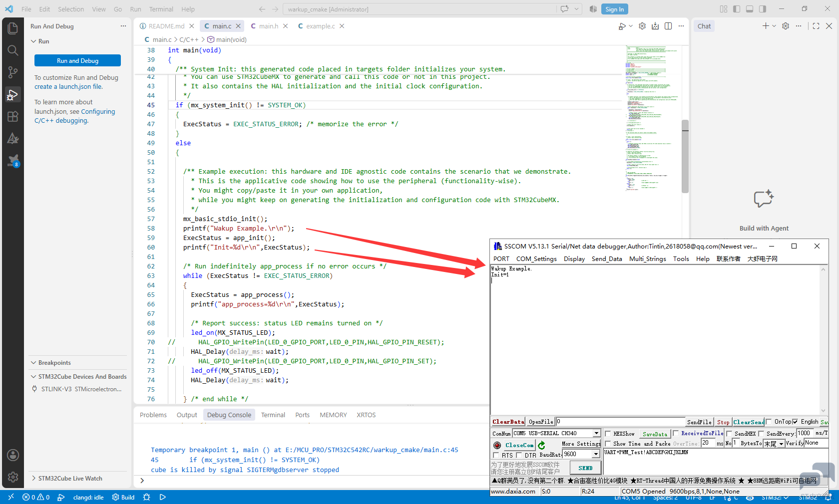Click the ClearData button in SSCOM
Screen dimensions: 839x504
click(x=508, y=422)
